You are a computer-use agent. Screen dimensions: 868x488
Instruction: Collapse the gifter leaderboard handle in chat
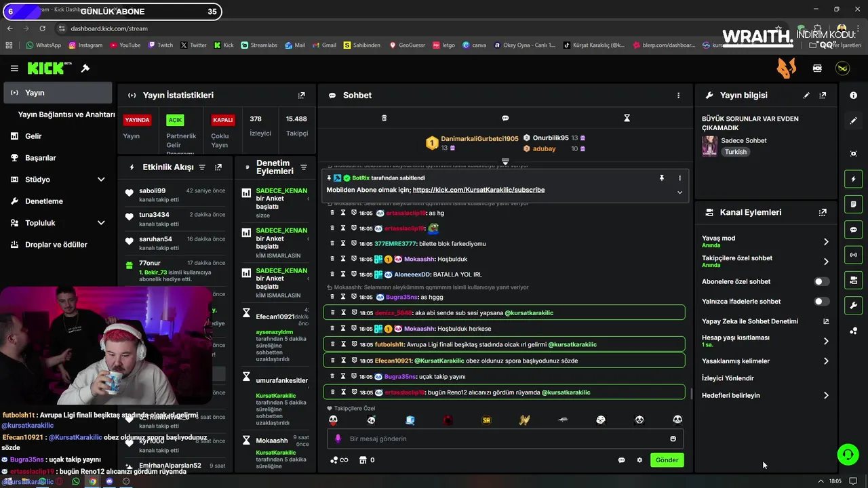505,161
